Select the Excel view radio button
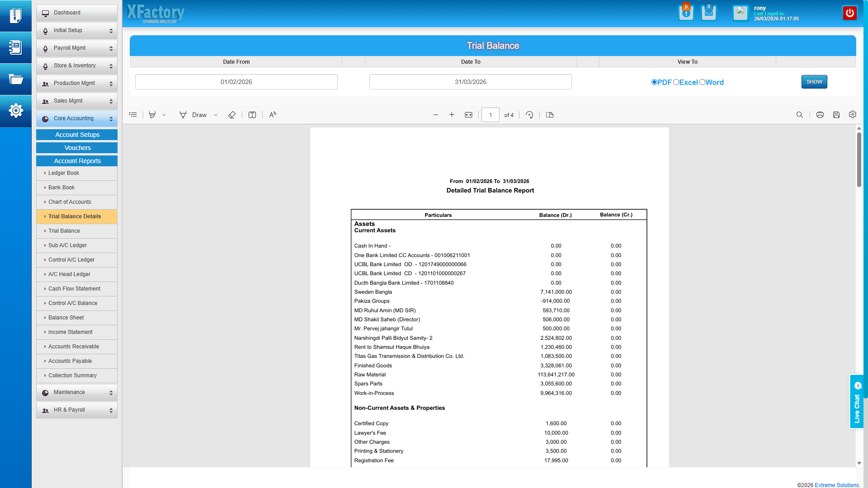Image resolution: width=868 pixels, height=488 pixels. (x=676, y=82)
